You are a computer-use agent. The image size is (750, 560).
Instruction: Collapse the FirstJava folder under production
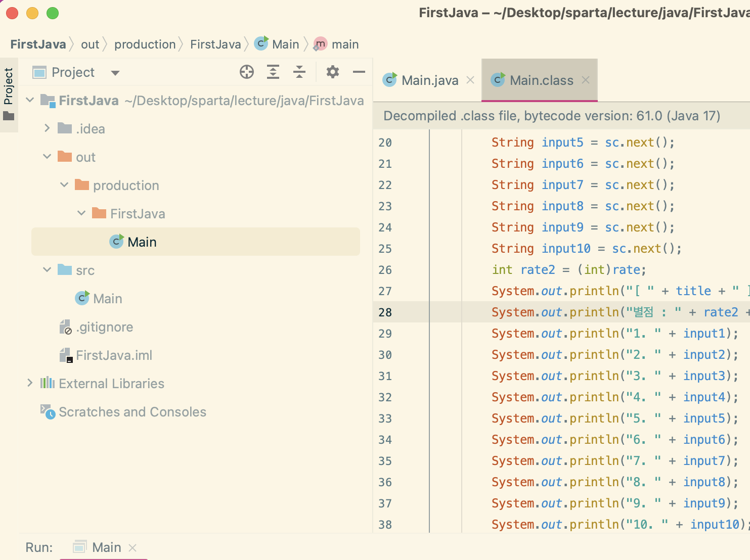pyautogui.click(x=81, y=213)
